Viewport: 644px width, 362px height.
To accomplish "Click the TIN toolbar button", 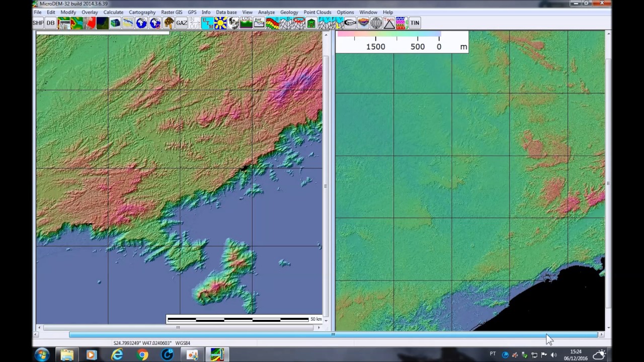I will tap(415, 23).
